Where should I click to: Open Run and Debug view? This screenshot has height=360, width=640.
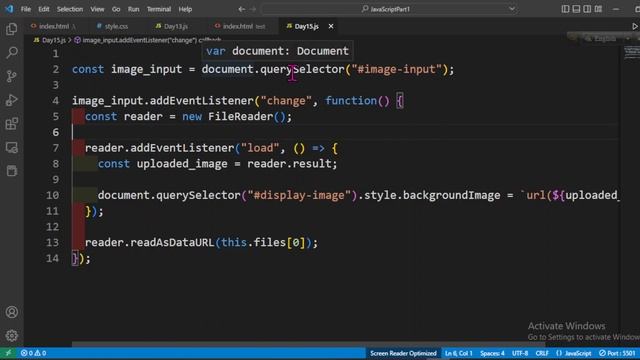pyautogui.click(x=12, y=100)
